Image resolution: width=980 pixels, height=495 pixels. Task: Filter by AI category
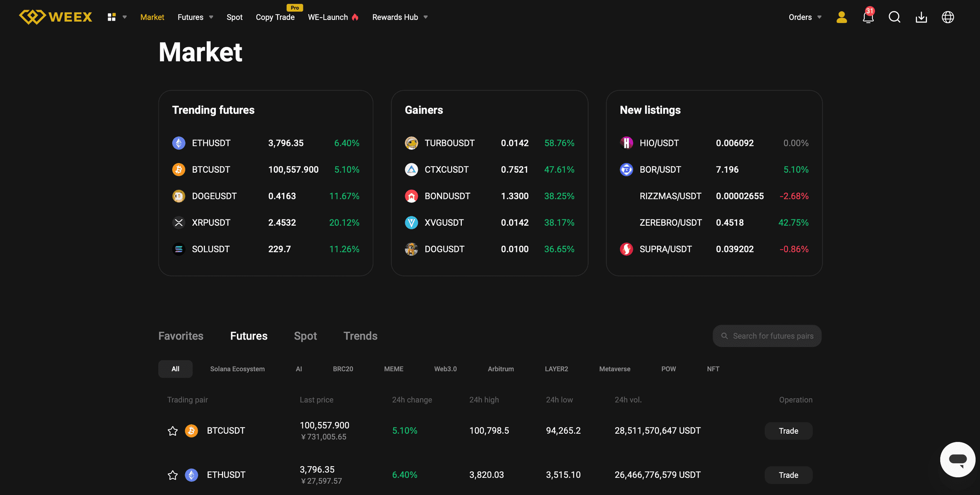[299, 369]
